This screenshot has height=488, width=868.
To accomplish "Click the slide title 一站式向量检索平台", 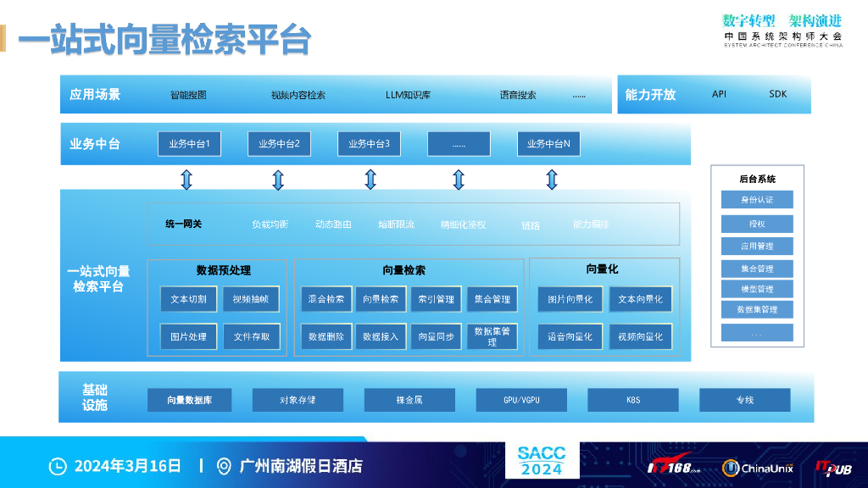I will pyautogui.click(x=164, y=40).
